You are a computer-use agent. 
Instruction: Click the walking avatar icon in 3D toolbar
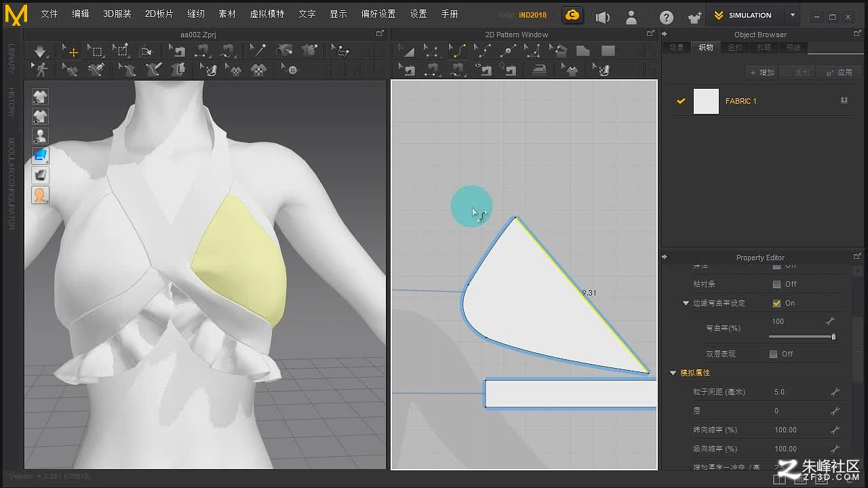[x=41, y=69]
